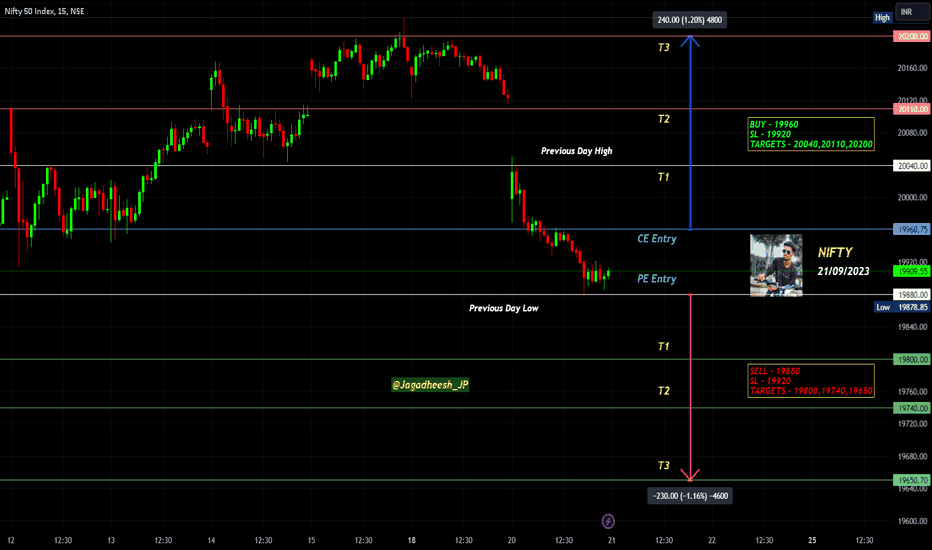The height and width of the screenshot is (550, 932).
Task: Click the 20000.00 price axis value
Action: [x=912, y=197]
